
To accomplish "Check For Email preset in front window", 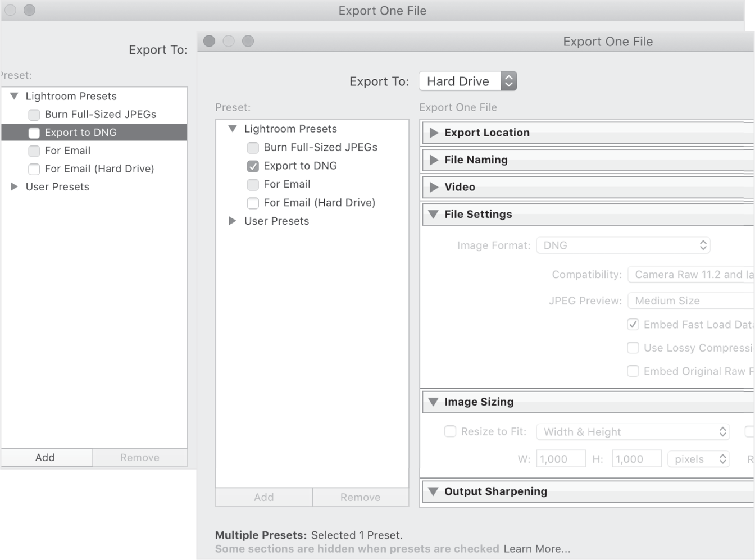I will click(253, 185).
